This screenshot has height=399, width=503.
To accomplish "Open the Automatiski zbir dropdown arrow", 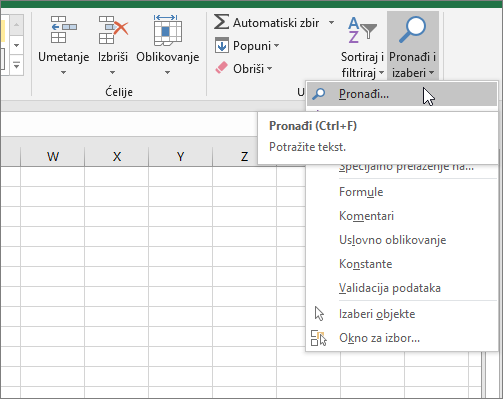I will click(331, 23).
